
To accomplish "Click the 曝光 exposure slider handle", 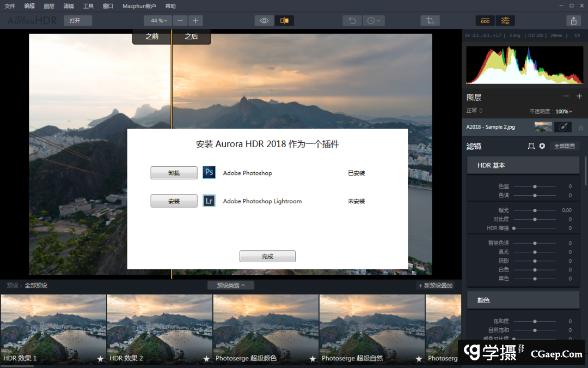I will pos(535,210).
